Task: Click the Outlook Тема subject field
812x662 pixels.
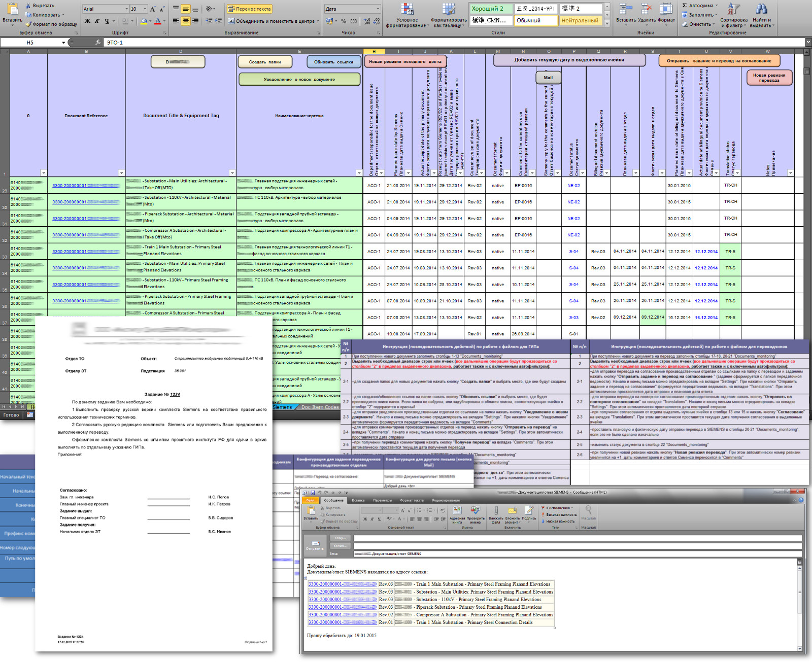Action: 578,553
